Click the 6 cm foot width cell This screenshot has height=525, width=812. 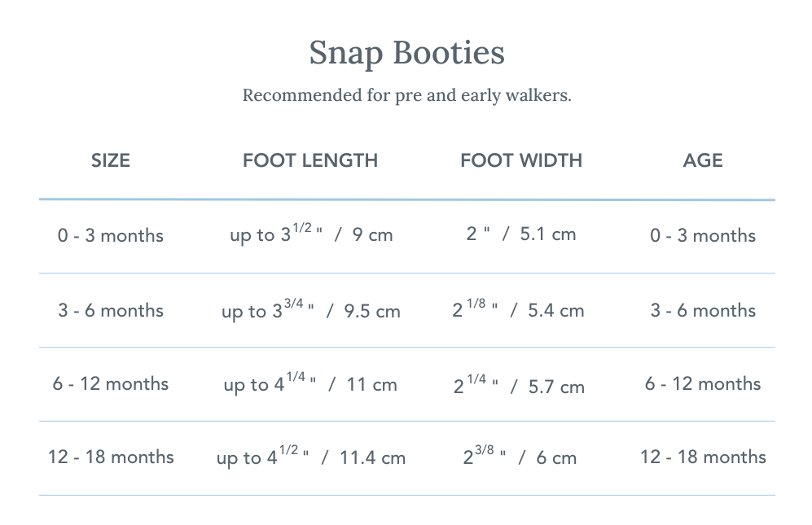[x=520, y=457]
